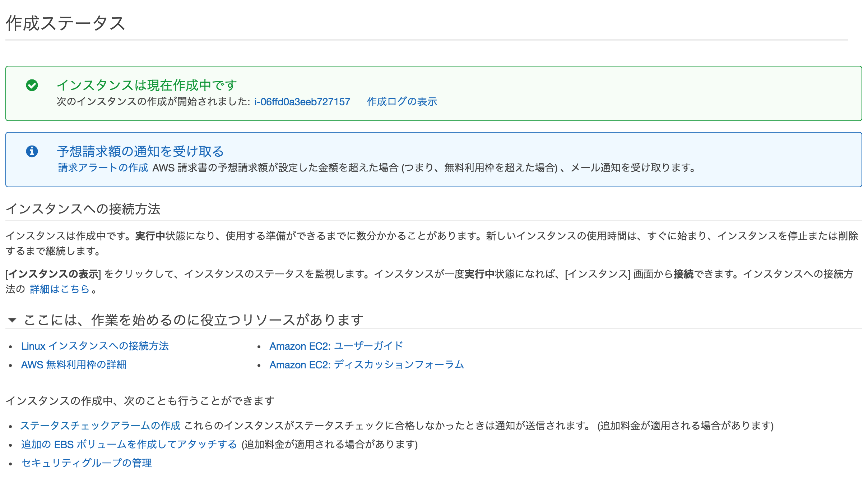868x478 pixels.
Task: Open セキュリティグループの管理 link
Action: 87,463
